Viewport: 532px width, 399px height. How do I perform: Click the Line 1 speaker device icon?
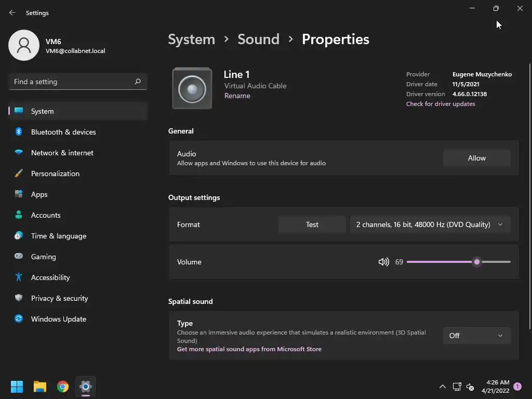click(192, 88)
